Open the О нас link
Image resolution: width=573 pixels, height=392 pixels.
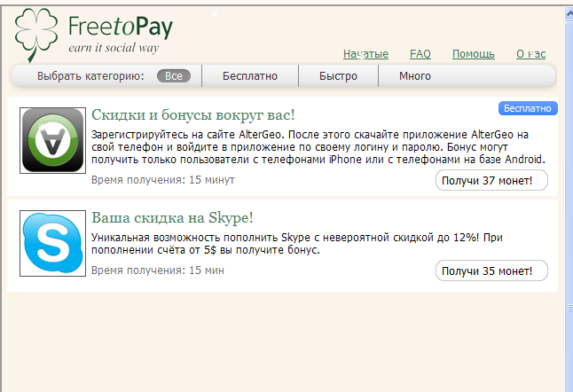coord(530,54)
